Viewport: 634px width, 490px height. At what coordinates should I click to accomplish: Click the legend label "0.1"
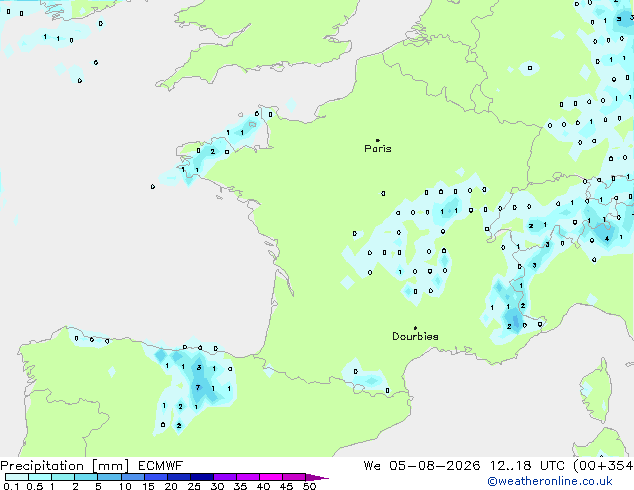pyautogui.click(x=11, y=486)
